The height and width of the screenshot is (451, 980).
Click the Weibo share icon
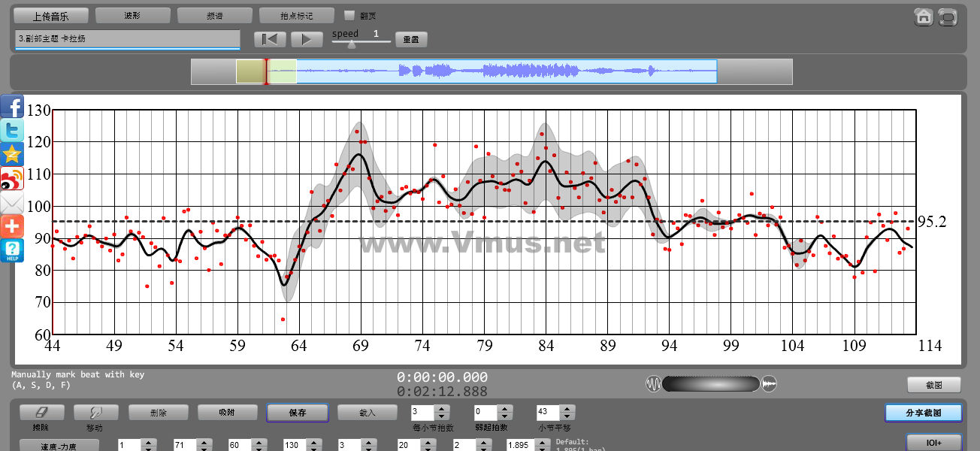pos(12,179)
